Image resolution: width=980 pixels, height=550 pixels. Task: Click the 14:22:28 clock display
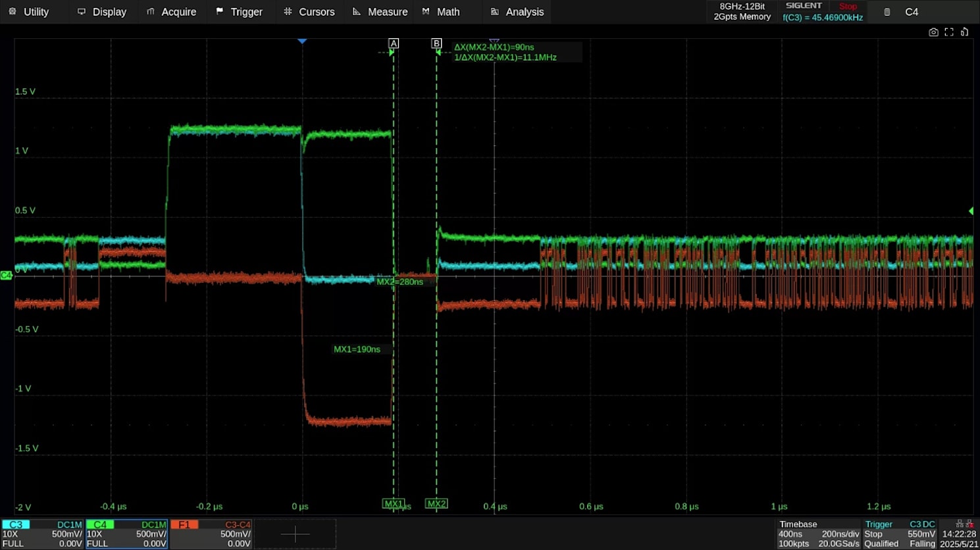tap(959, 534)
